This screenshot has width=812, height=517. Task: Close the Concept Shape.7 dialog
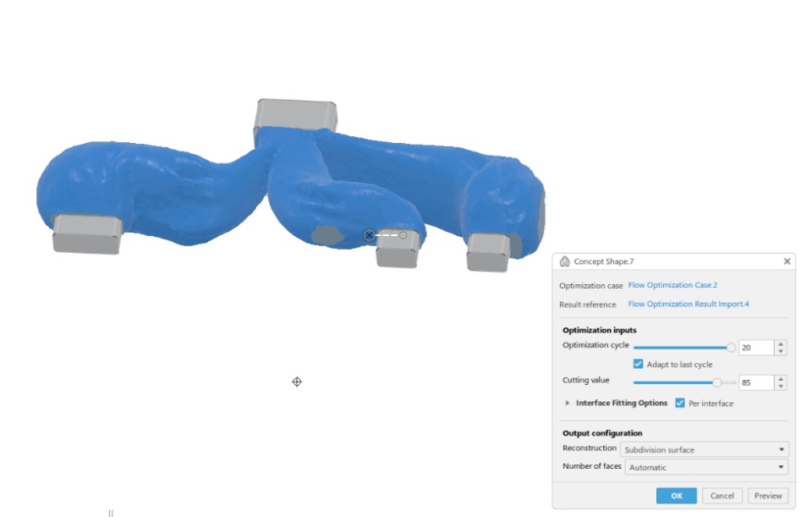pyautogui.click(x=787, y=261)
